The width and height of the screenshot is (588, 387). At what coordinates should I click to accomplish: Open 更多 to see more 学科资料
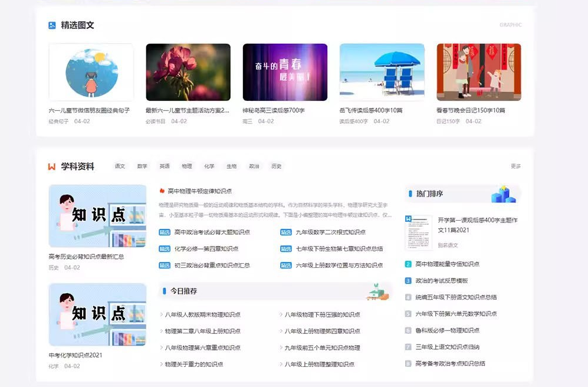[x=515, y=166]
